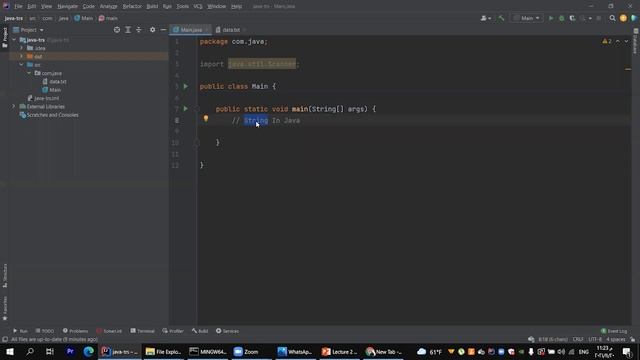
Task: Collapse the src folder
Action: point(21,64)
